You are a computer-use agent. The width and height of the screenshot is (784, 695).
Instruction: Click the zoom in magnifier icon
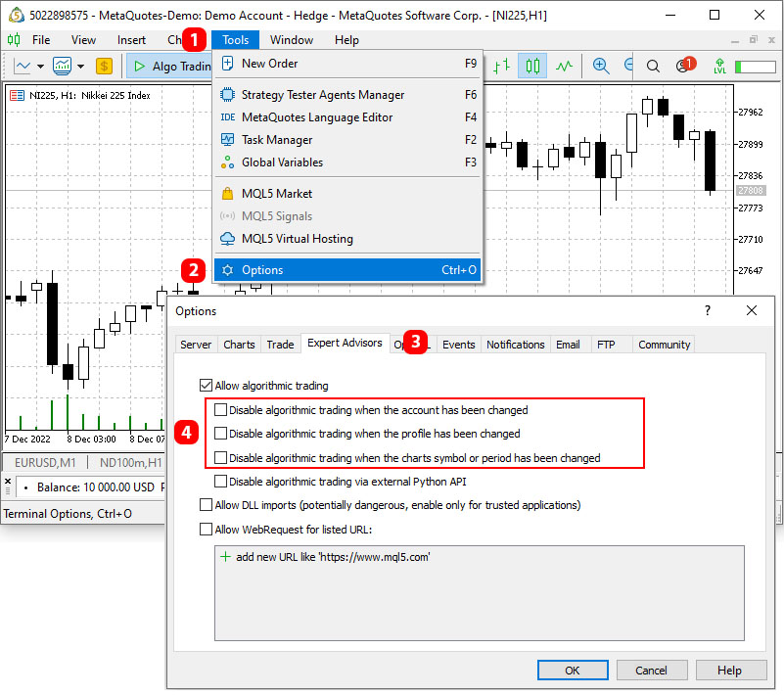point(601,66)
